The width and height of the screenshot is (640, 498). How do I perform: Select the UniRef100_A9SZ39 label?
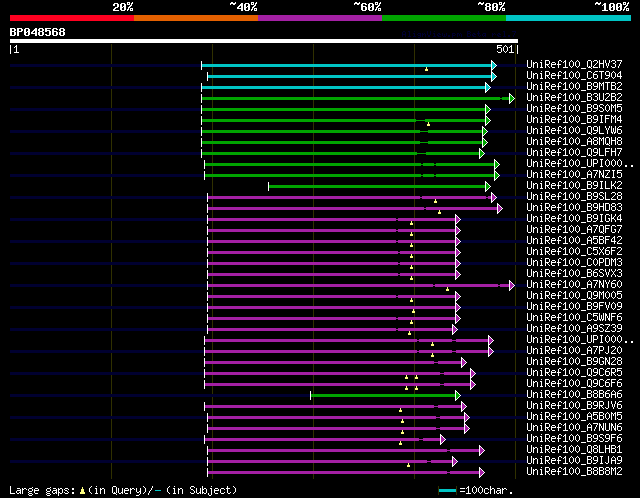click(574, 329)
